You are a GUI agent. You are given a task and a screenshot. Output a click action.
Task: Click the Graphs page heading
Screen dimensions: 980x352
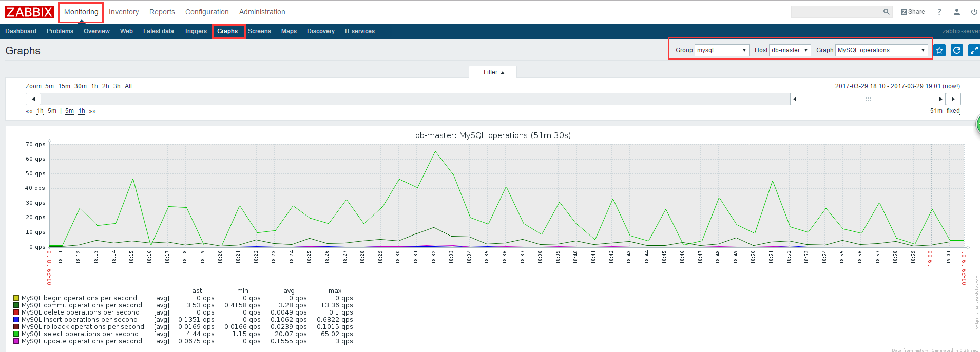coord(23,51)
